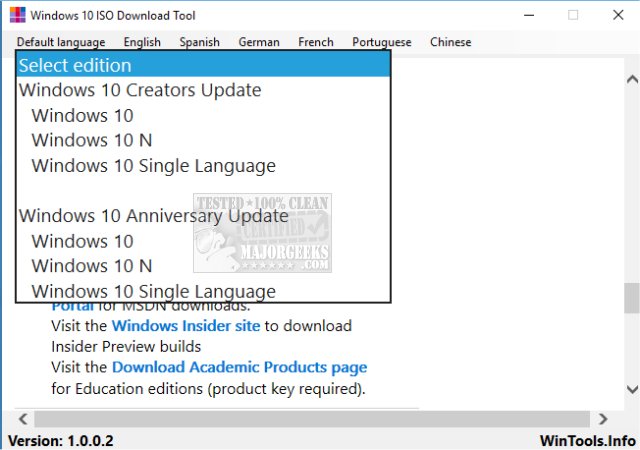Close the ISO Download Tool window

click(x=618, y=15)
